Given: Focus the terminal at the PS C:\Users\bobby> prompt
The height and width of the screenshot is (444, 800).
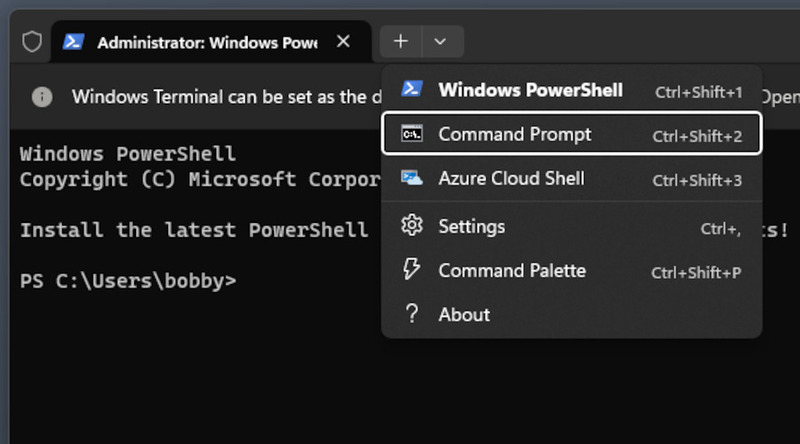Looking at the screenshot, I should pyautogui.click(x=128, y=281).
